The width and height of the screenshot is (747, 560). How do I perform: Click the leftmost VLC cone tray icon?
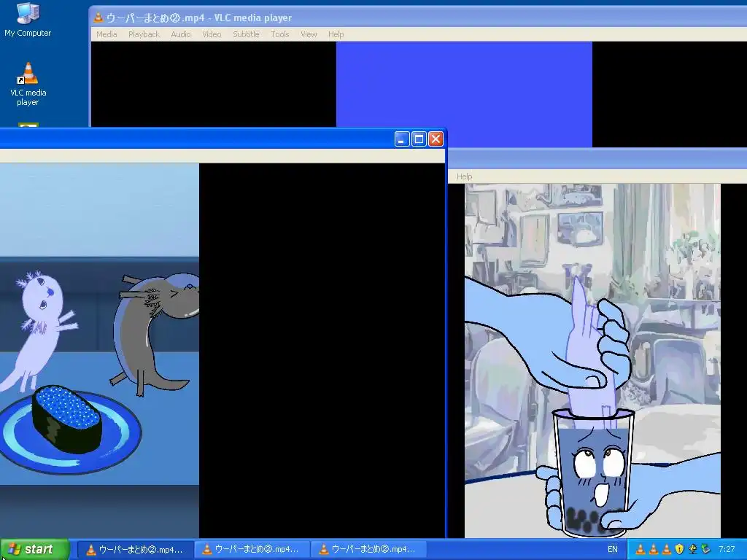640,550
